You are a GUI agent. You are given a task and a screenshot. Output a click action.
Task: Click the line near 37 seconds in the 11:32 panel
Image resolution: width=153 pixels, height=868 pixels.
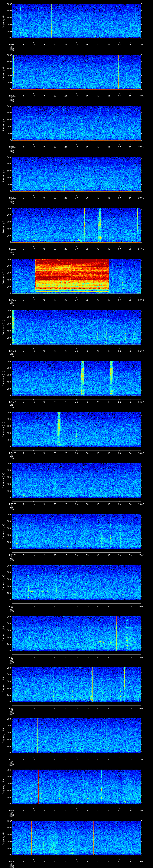point(93,838)
